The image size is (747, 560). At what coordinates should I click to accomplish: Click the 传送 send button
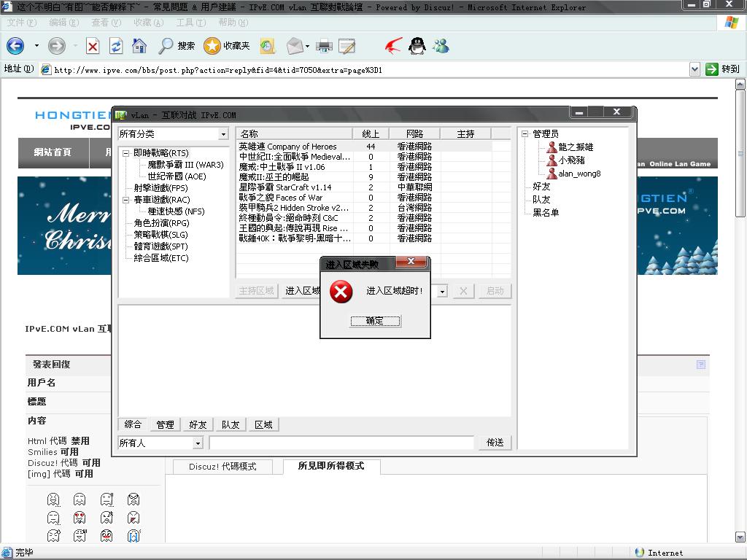pos(495,443)
